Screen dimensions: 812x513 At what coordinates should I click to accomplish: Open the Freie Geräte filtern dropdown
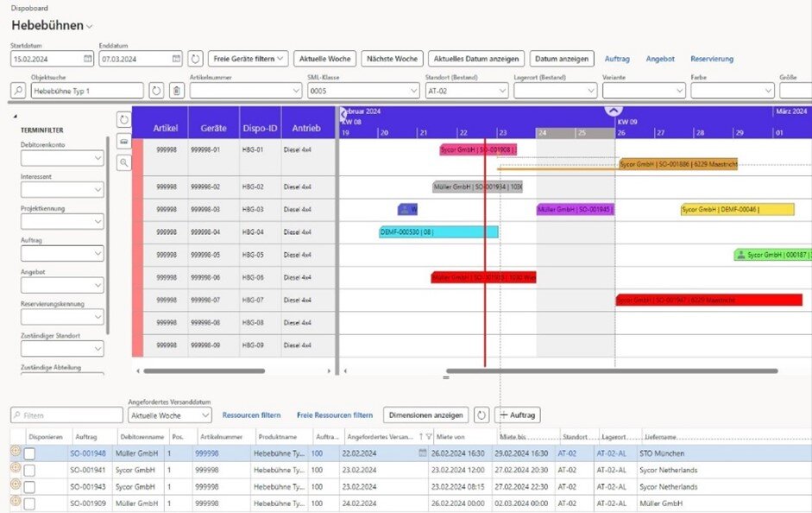[249, 59]
